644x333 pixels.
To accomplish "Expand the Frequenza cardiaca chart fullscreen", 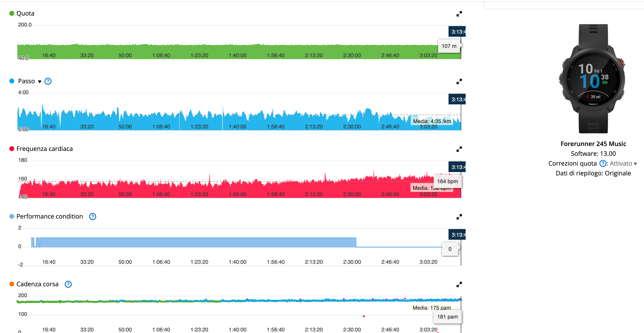I will (459, 149).
